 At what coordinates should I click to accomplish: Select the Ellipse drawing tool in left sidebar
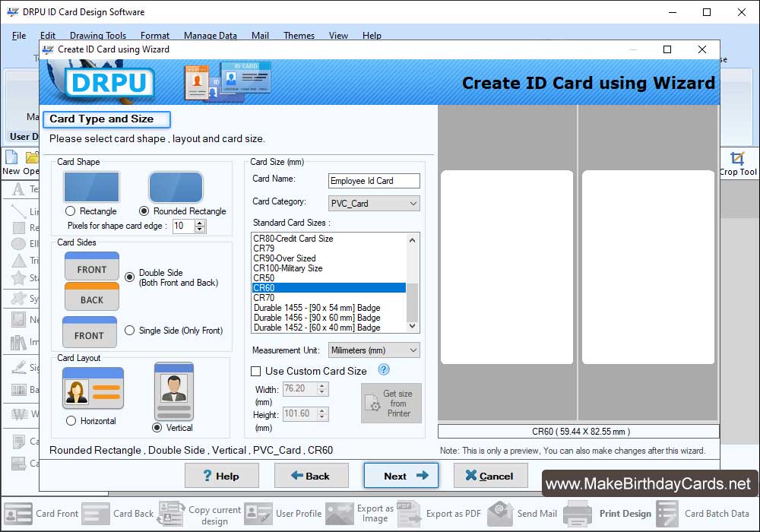18,243
